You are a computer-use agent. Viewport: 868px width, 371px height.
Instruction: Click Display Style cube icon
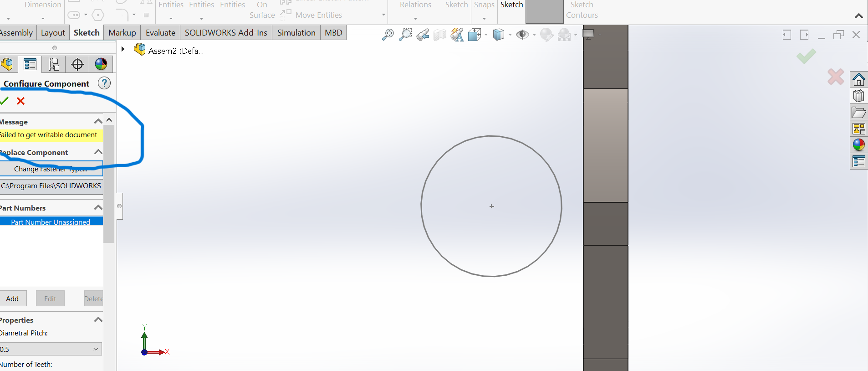click(x=499, y=35)
